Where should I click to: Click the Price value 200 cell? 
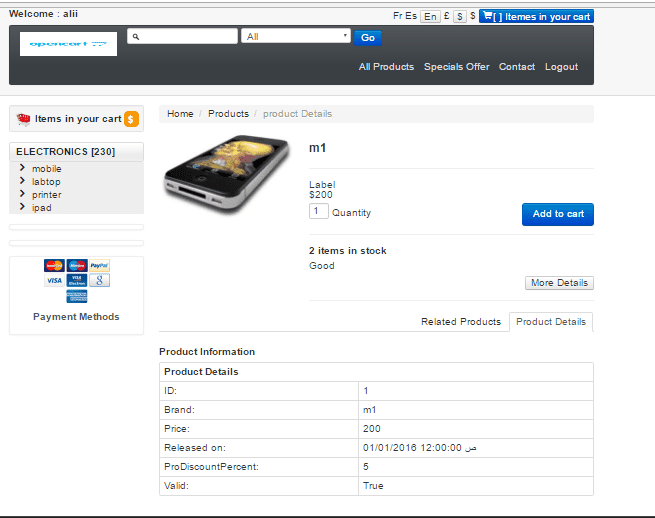(x=476, y=429)
